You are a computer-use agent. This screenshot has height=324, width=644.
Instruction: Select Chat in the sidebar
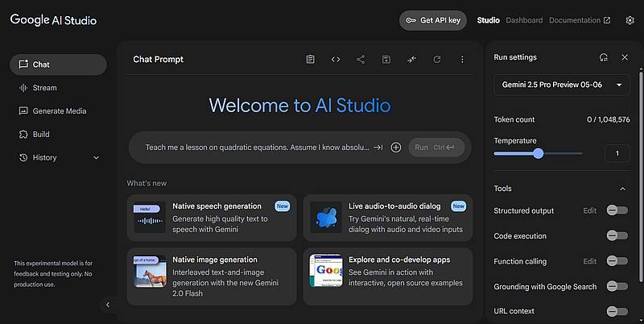tap(58, 64)
